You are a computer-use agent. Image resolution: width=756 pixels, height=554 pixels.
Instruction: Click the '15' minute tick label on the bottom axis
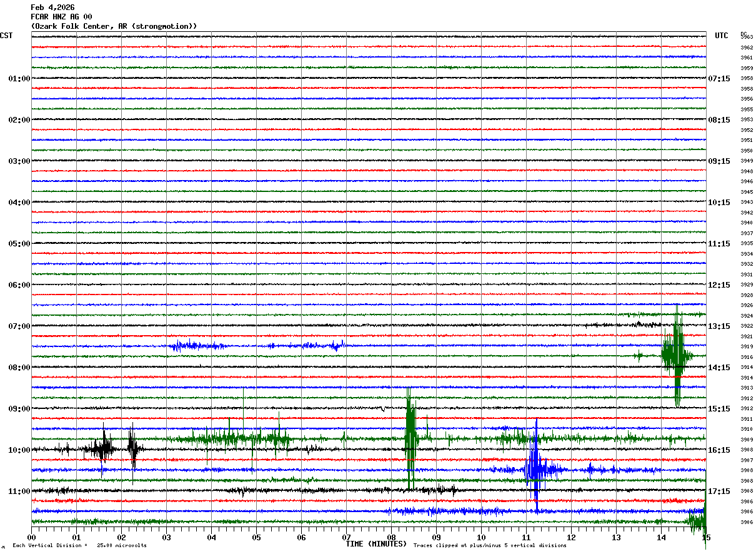[x=706, y=537]
